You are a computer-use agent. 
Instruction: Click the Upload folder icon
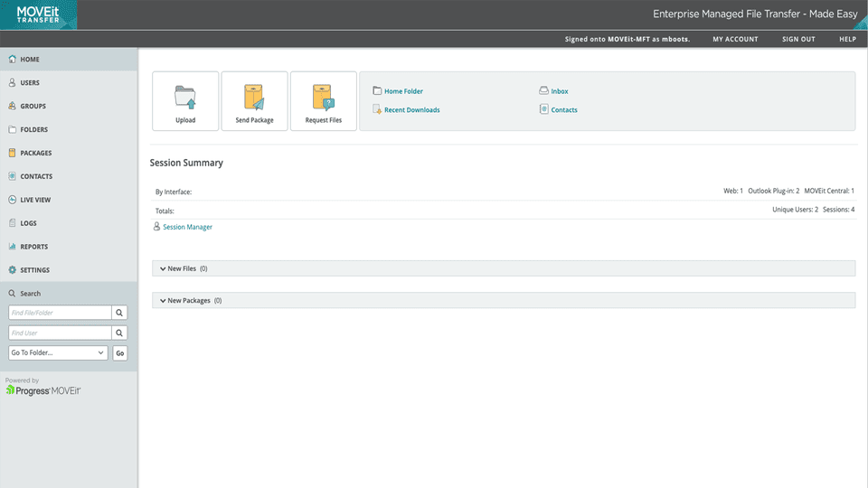tap(185, 96)
